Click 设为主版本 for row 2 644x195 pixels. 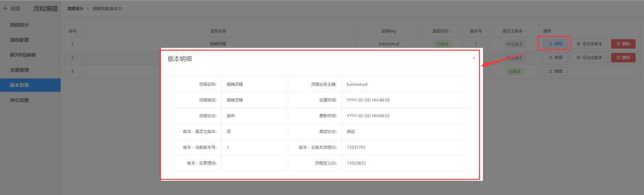(x=589, y=58)
